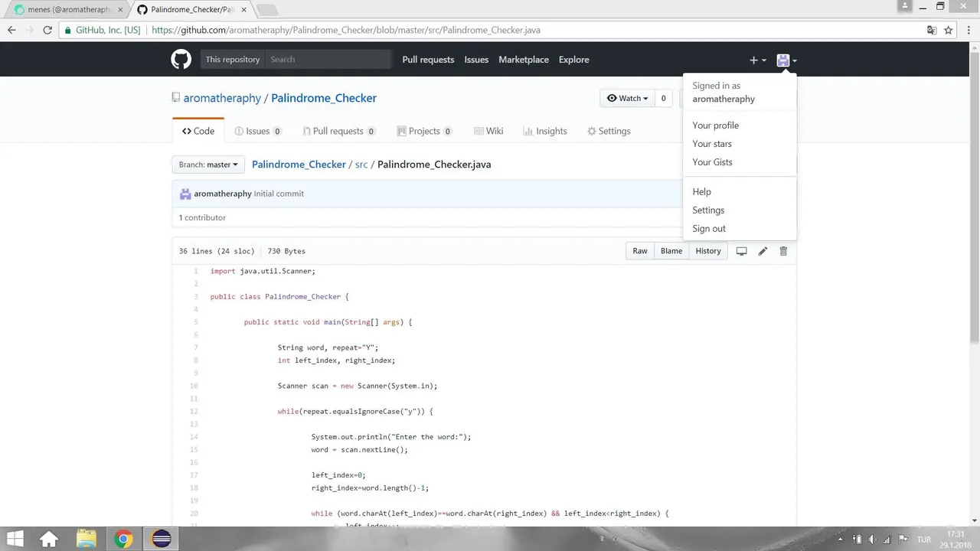Click Issues in top navigation bar

tap(476, 60)
